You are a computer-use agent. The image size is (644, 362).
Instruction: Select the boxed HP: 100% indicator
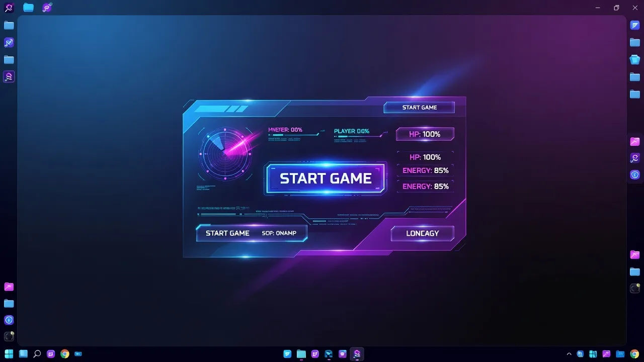click(425, 134)
